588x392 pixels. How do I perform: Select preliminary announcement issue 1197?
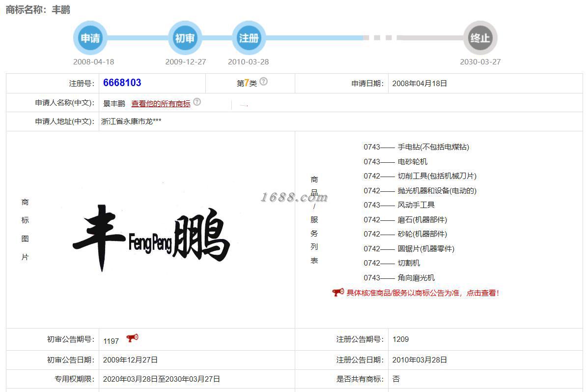(x=111, y=341)
